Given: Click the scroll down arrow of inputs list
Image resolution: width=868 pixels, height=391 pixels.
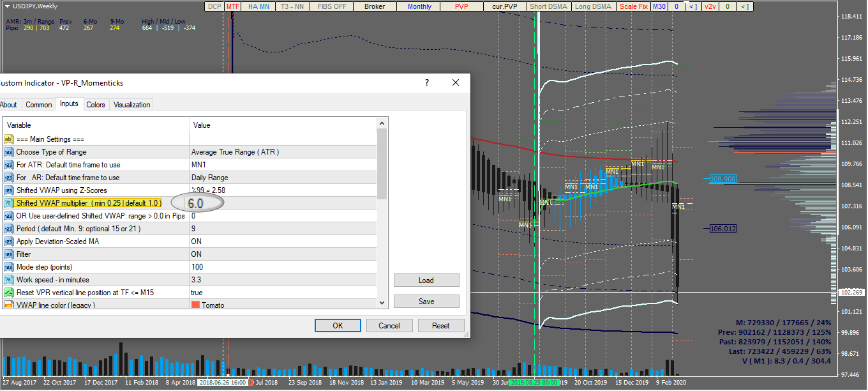Looking at the screenshot, I should click(382, 303).
